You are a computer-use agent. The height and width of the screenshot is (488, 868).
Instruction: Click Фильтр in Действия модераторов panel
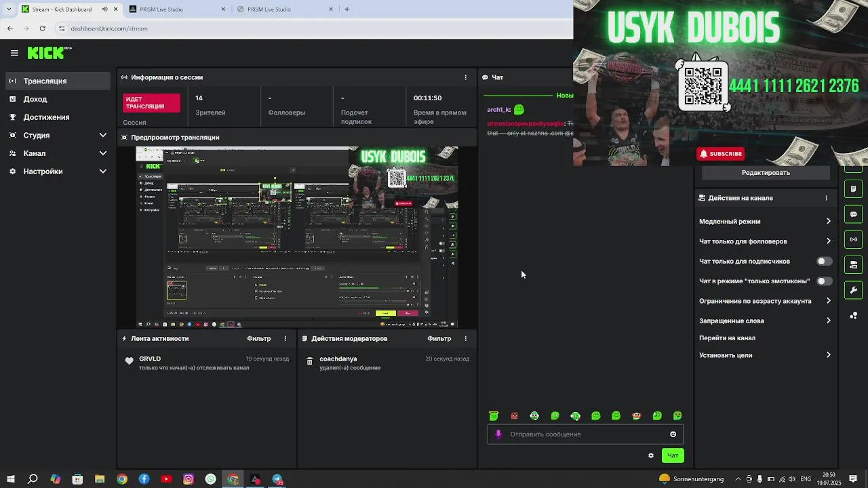coord(439,338)
